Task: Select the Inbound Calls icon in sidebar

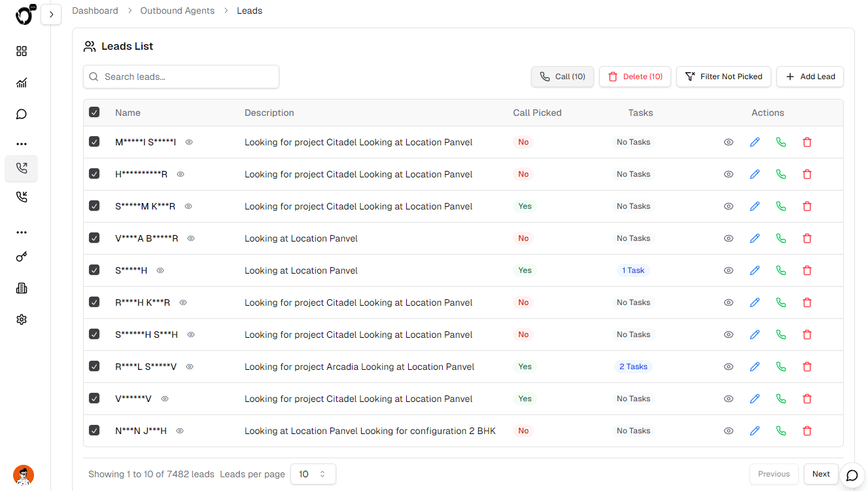Action: (22, 196)
